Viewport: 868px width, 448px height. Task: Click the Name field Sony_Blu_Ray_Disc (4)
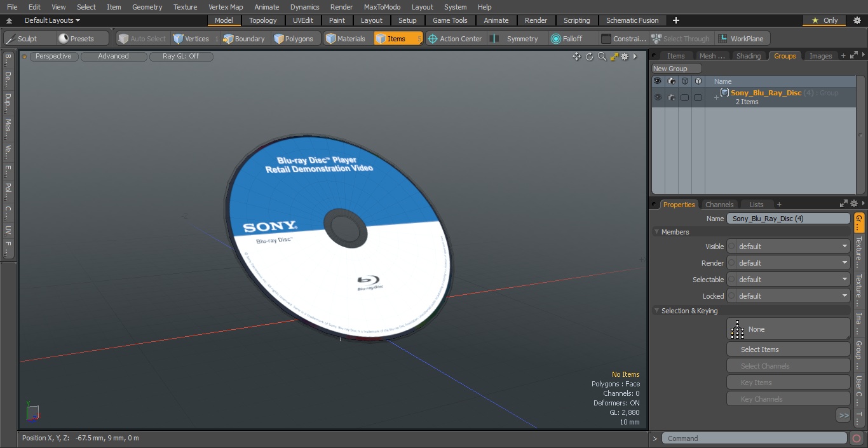click(x=789, y=219)
